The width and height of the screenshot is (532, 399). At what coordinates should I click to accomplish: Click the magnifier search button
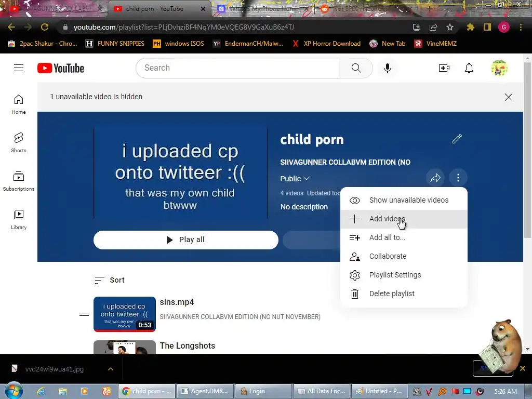[x=356, y=68]
